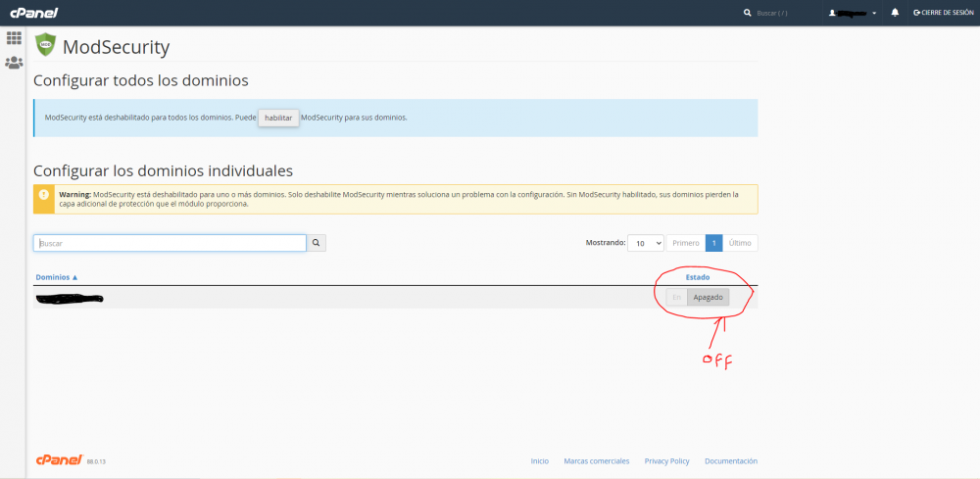Screen dimensions: 980x479
Task: Click the cPanel logo in the header
Action: click(x=33, y=13)
